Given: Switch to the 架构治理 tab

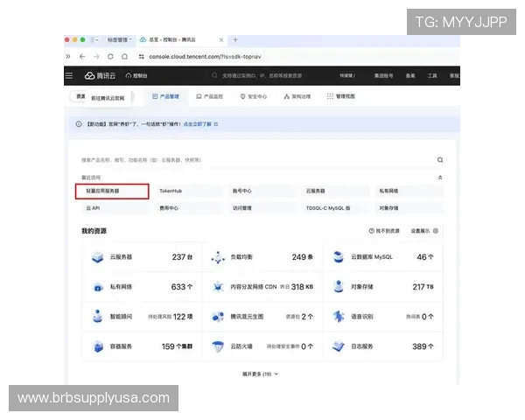Looking at the screenshot, I should (x=297, y=96).
